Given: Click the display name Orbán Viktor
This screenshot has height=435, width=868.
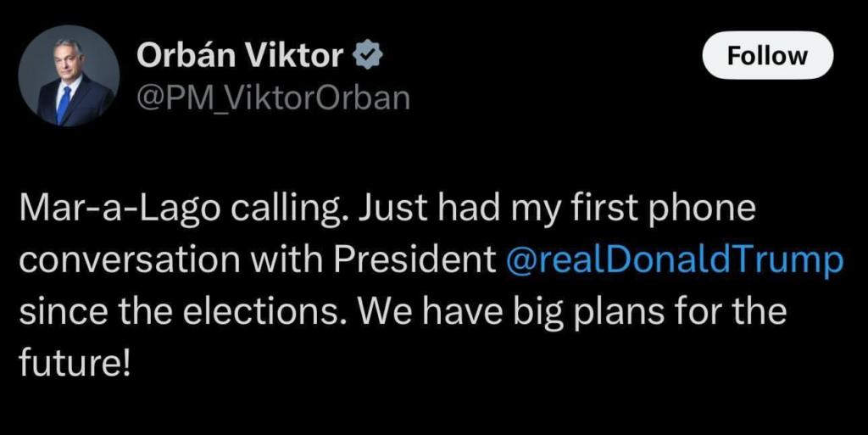Looking at the screenshot, I should 239,56.
